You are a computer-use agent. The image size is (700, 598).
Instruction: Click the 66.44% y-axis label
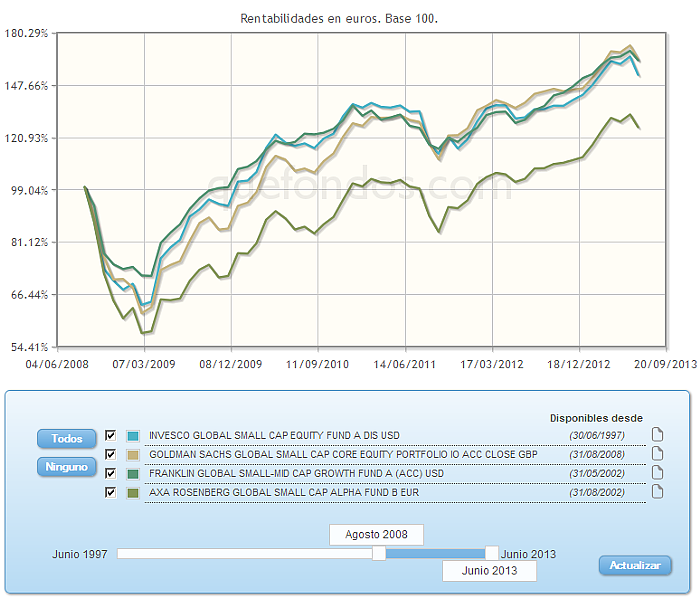click(x=29, y=295)
